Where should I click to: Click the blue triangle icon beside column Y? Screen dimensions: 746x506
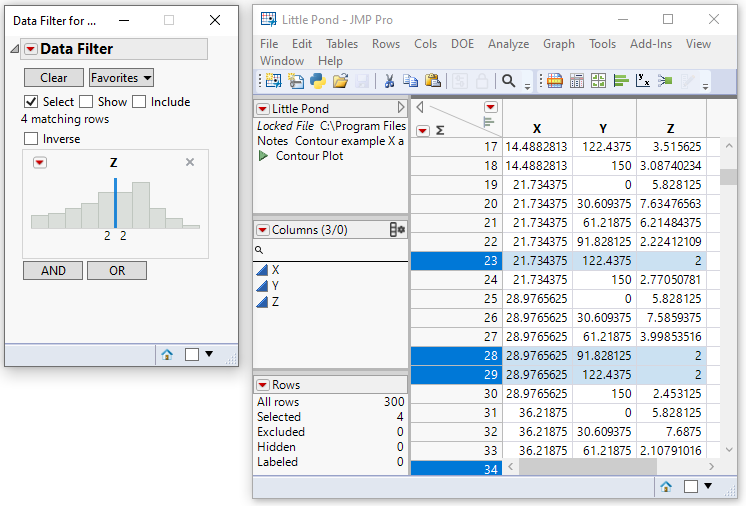point(262,286)
